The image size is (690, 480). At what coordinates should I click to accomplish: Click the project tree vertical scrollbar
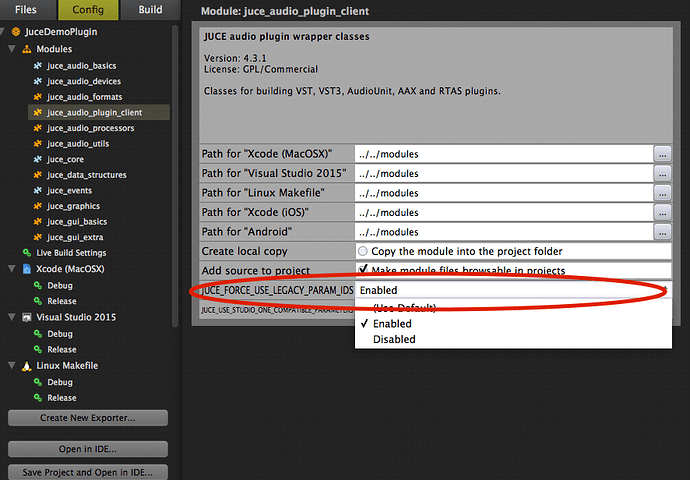tap(175, 176)
